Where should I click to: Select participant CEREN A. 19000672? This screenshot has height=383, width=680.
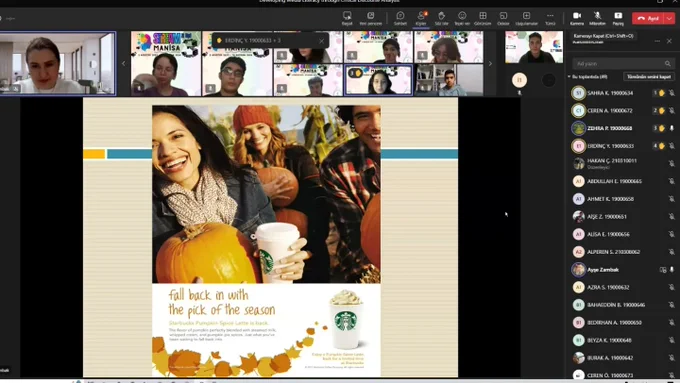click(x=622, y=111)
